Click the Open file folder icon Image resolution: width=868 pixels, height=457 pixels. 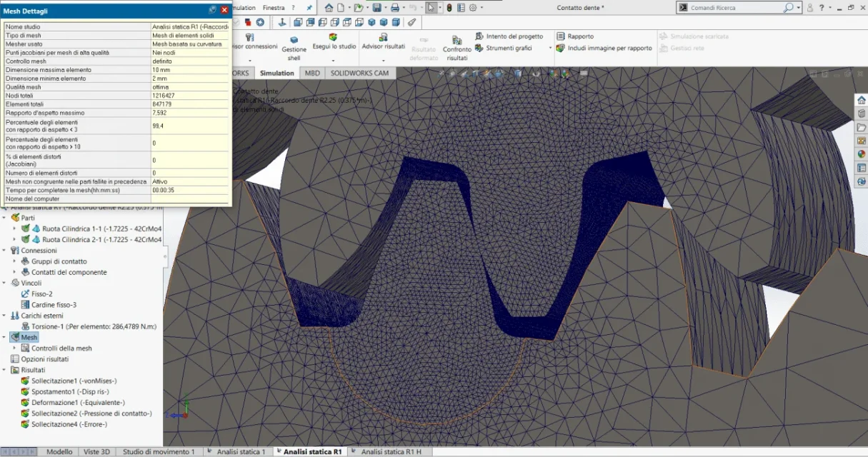[359, 8]
